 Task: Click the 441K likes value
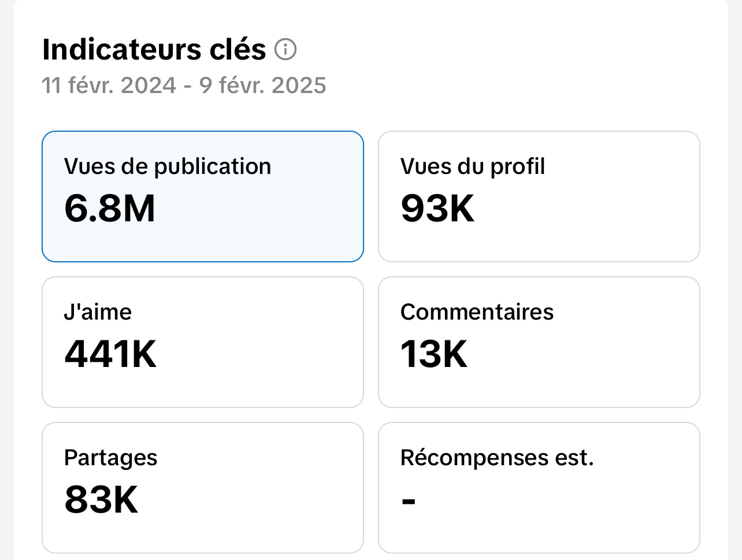click(110, 354)
